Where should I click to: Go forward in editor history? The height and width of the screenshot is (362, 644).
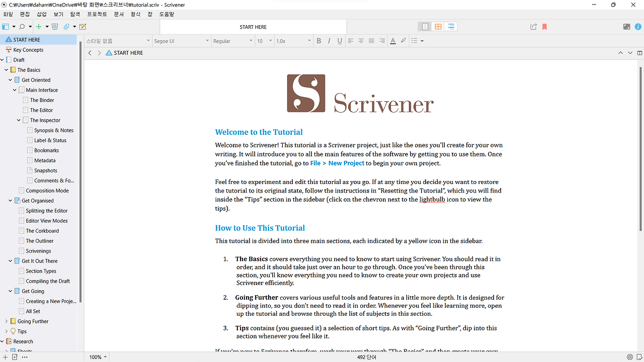[99, 53]
